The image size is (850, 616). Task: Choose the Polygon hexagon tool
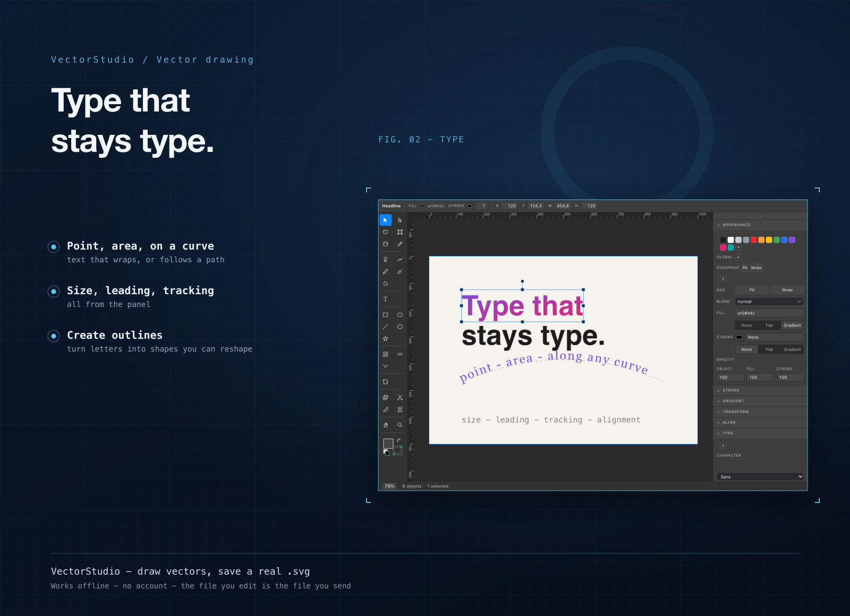coord(400,327)
